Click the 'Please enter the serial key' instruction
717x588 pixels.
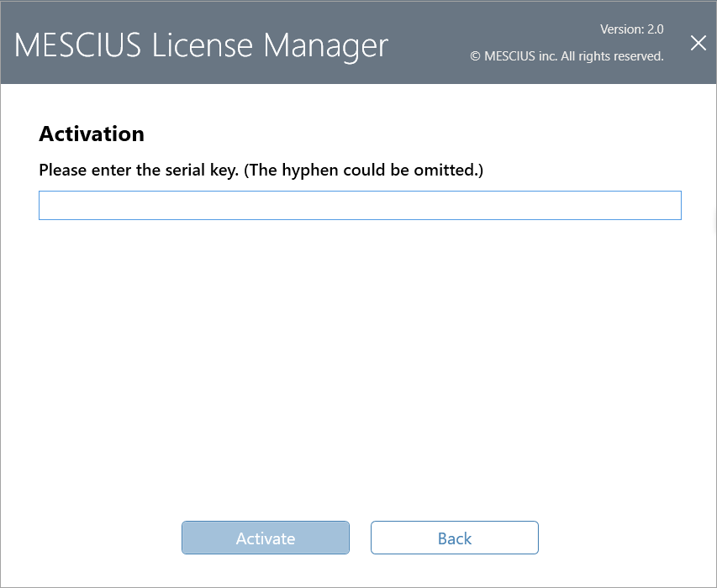pos(261,170)
